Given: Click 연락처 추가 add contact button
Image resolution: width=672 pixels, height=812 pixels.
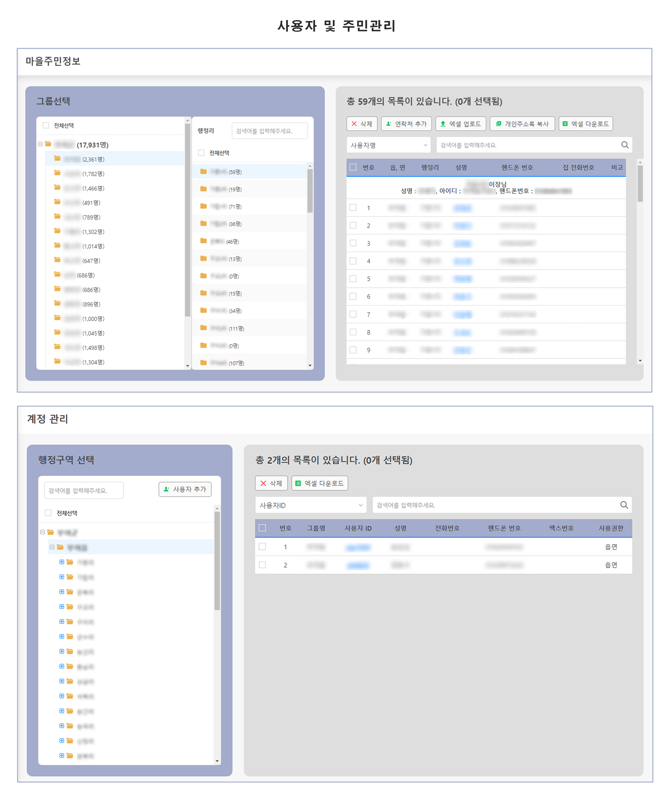Looking at the screenshot, I should click(406, 124).
